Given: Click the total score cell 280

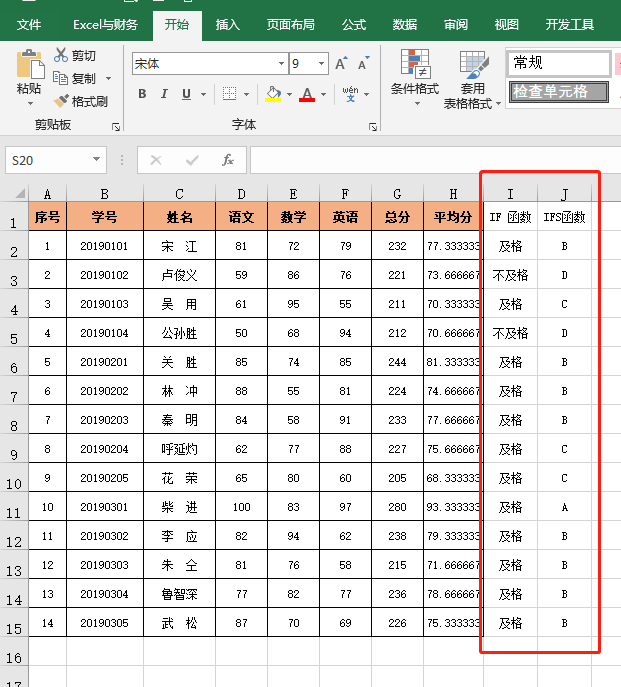Looking at the screenshot, I should coord(397,507).
